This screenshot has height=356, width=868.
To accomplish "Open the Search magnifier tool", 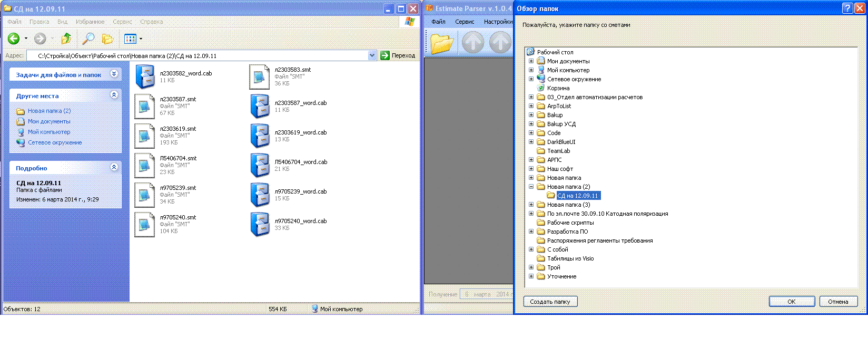I will [x=88, y=39].
